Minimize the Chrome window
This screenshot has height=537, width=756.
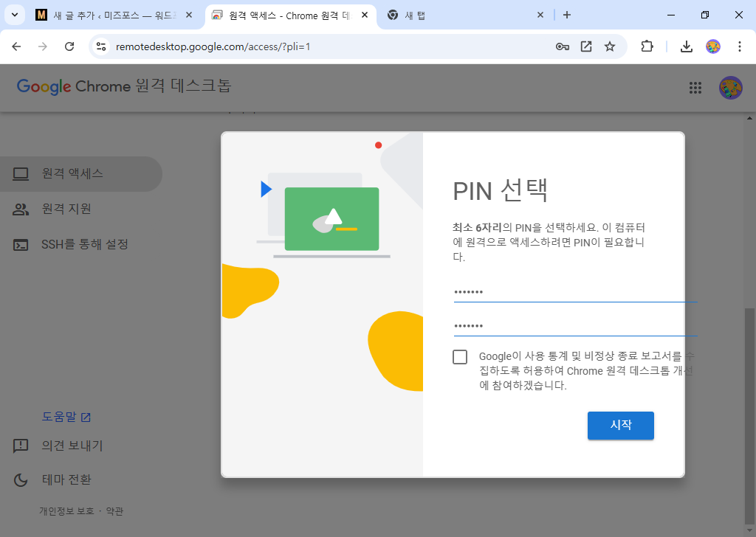(x=670, y=15)
